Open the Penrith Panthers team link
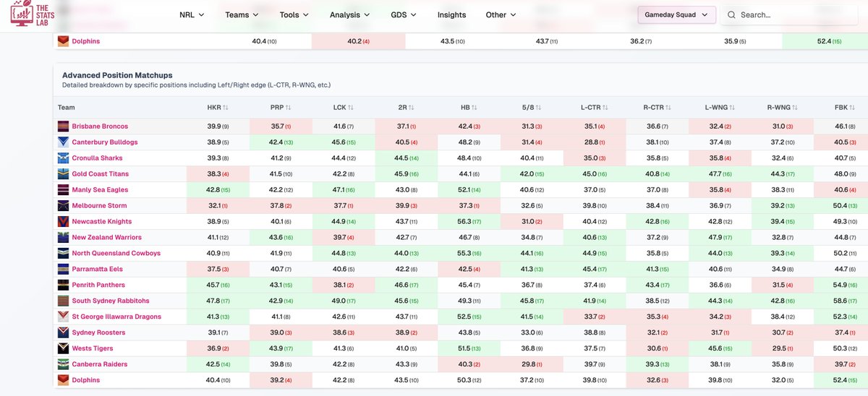 98,285
